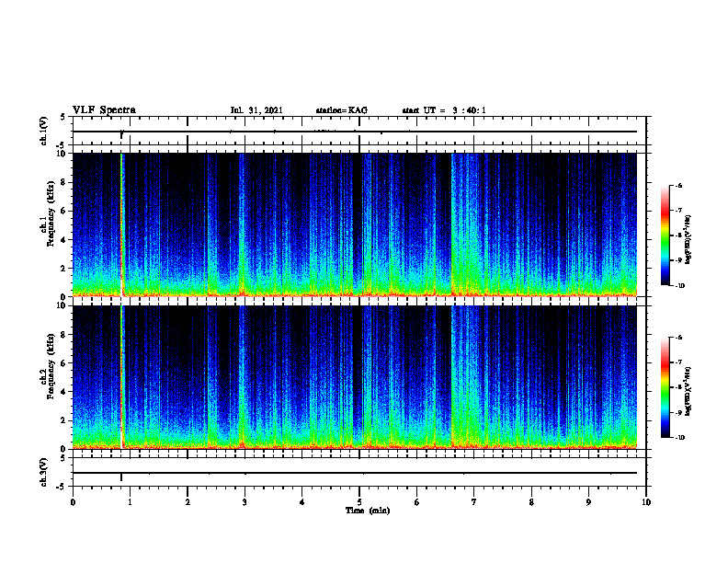Viewport: 728px width, 563px height.
Task: Click the "10" tick label on Time axis
Action: click(x=646, y=502)
